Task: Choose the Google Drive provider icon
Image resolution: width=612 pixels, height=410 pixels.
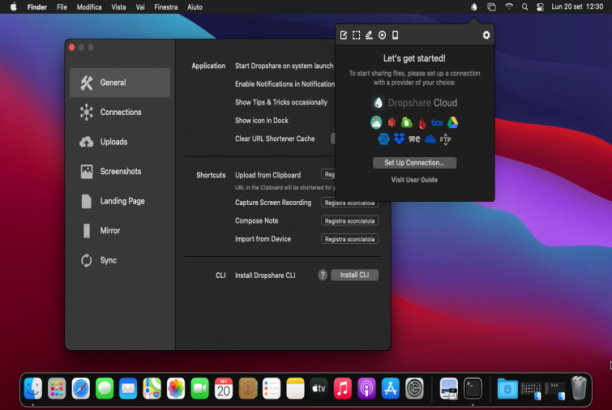Action: pyautogui.click(x=453, y=123)
